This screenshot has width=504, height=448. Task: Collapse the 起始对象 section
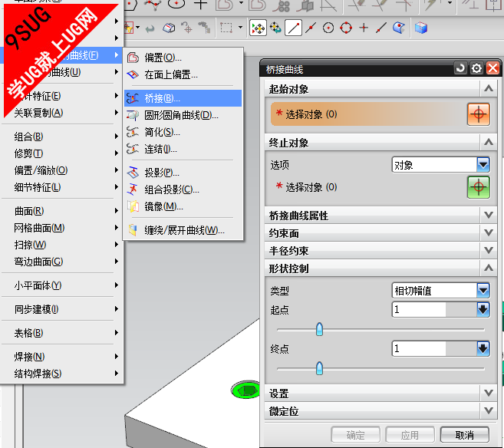tap(489, 88)
